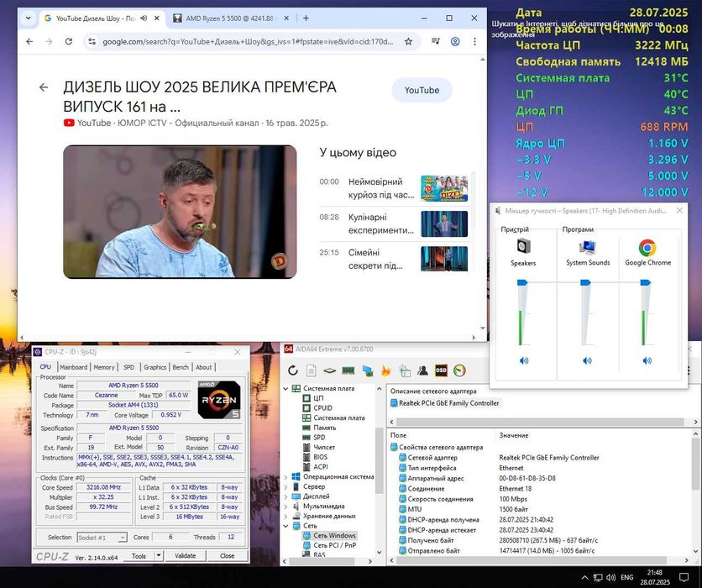
Task: Click the AIDA64 user silhouette toolbar icon
Action: (x=422, y=370)
